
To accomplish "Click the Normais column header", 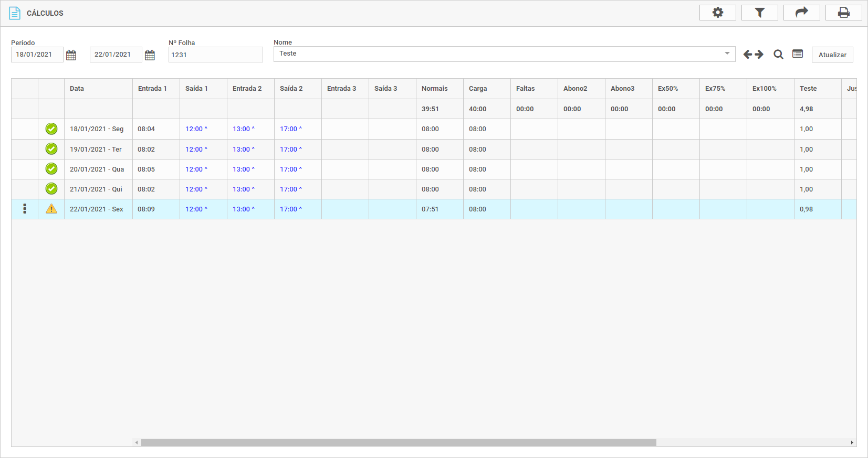I will click(435, 89).
